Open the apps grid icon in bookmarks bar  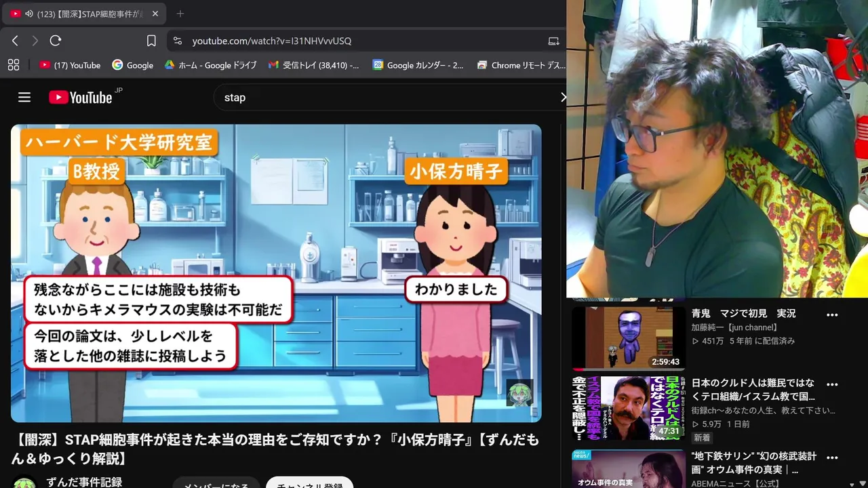(x=13, y=65)
